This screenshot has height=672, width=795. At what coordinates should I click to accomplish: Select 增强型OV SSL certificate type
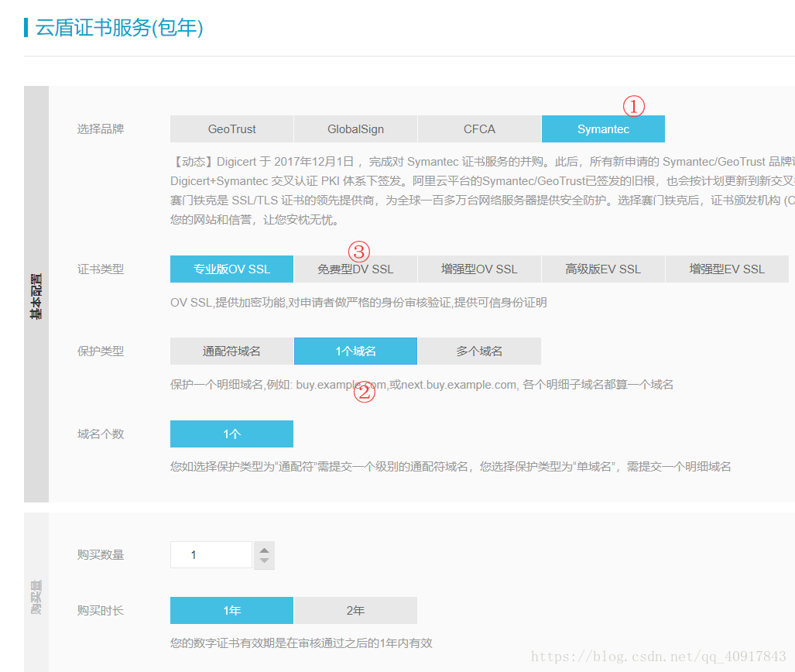point(479,269)
